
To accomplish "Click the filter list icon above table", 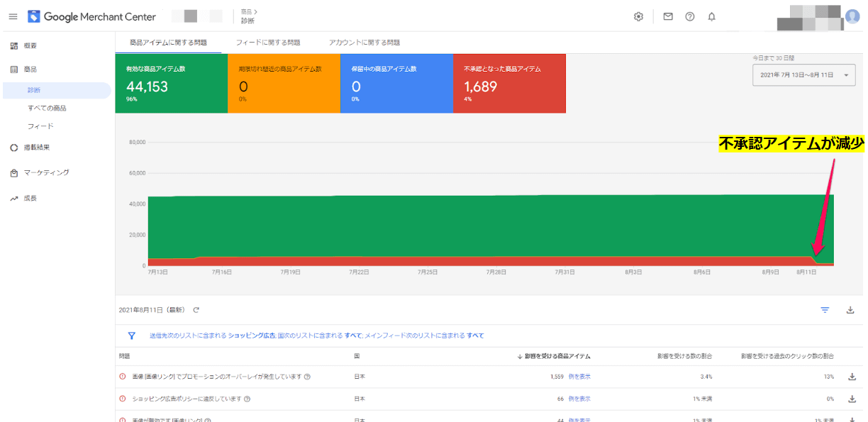I will coord(825,310).
